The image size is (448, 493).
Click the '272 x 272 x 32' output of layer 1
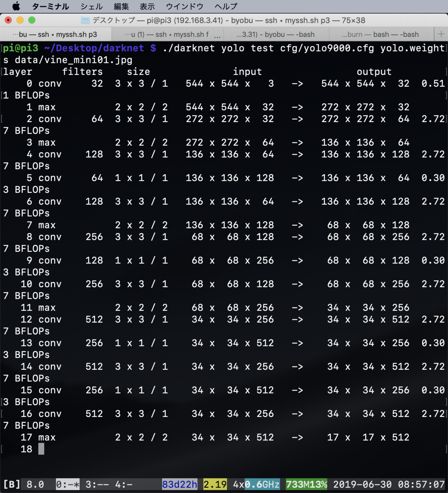point(365,107)
